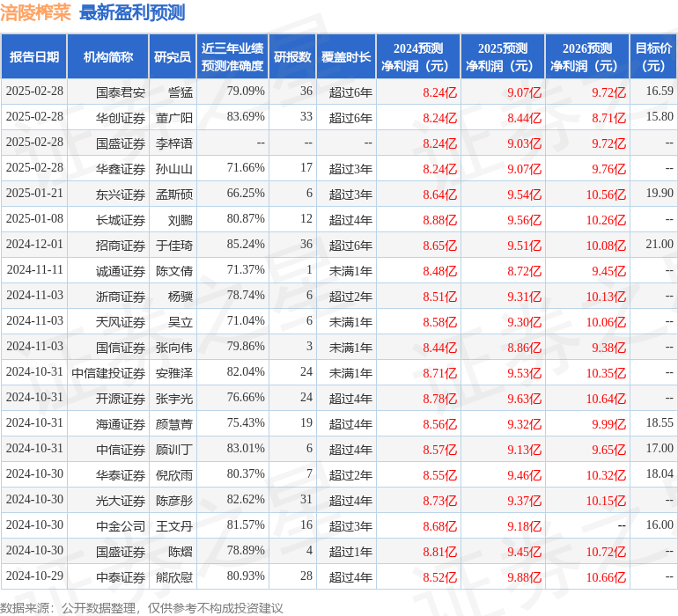Screen dimensions: 678x616
Task: Click analyst name 孟斯硕
Action: pos(174,194)
